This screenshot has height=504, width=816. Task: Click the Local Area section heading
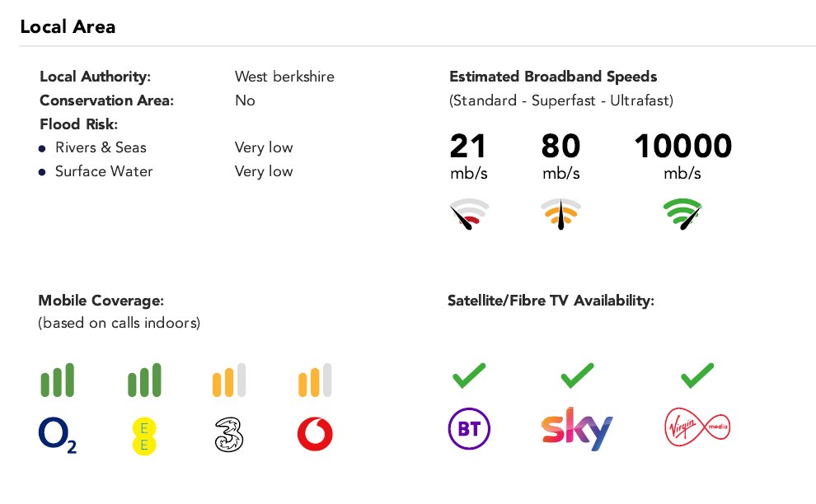pos(68,26)
